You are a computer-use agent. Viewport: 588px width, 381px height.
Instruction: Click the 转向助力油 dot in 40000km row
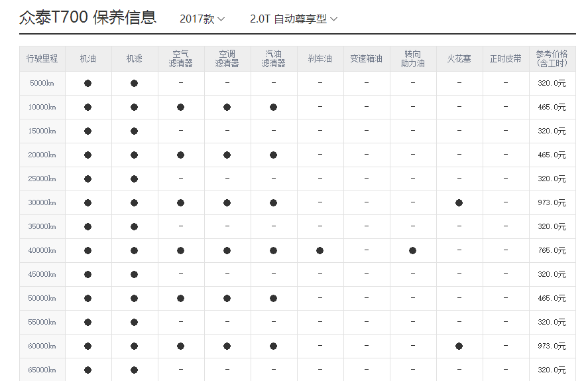pos(412,250)
